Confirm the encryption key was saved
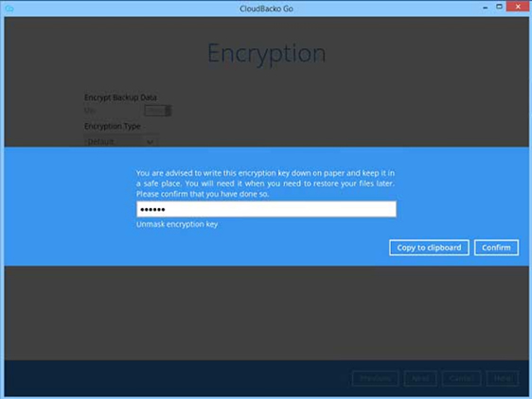The height and width of the screenshot is (399, 532). click(x=496, y=248)
